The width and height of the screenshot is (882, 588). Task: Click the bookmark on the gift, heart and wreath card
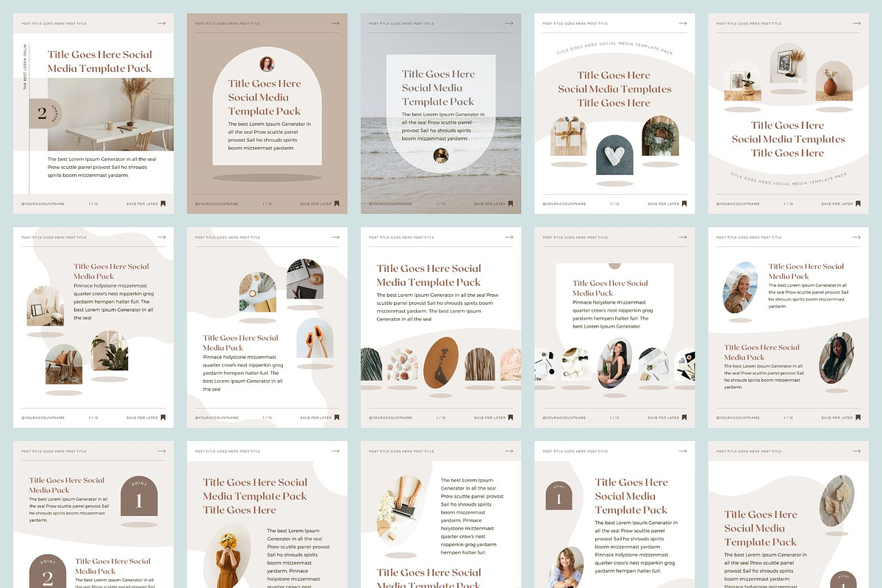point(684,204)
